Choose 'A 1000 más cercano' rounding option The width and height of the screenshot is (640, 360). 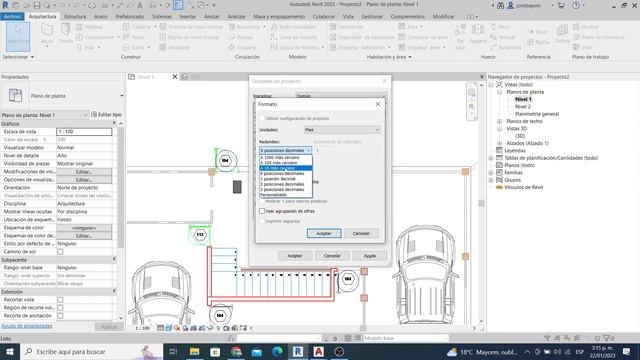coord(286,158)
